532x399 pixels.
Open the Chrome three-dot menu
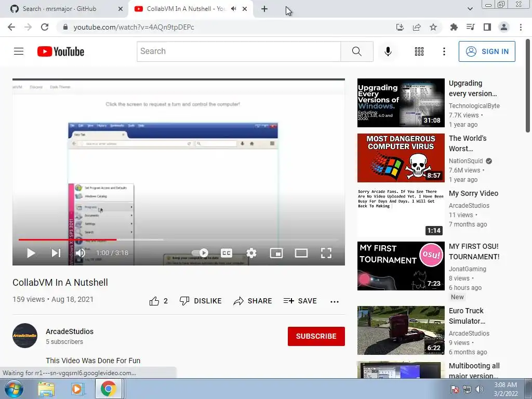(521, 27)
